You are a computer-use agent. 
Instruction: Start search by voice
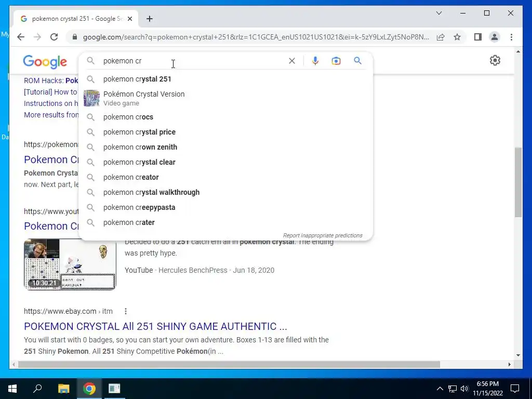coord(315,61)
